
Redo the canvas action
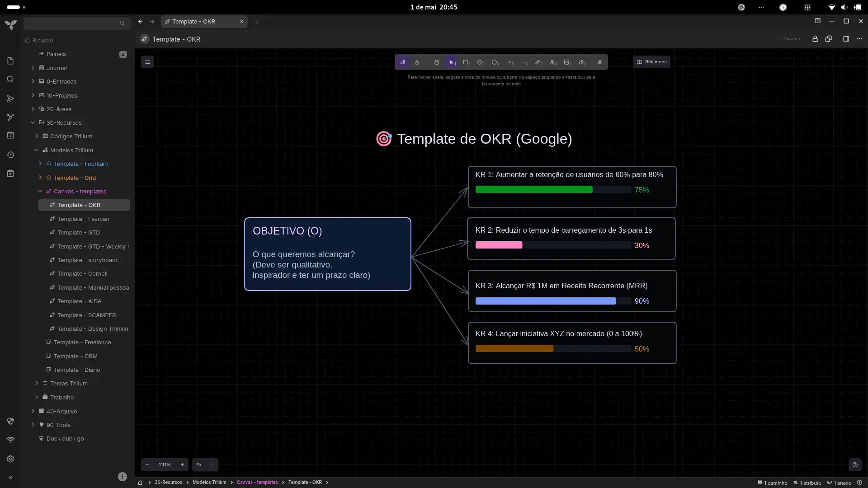[212, 465]
